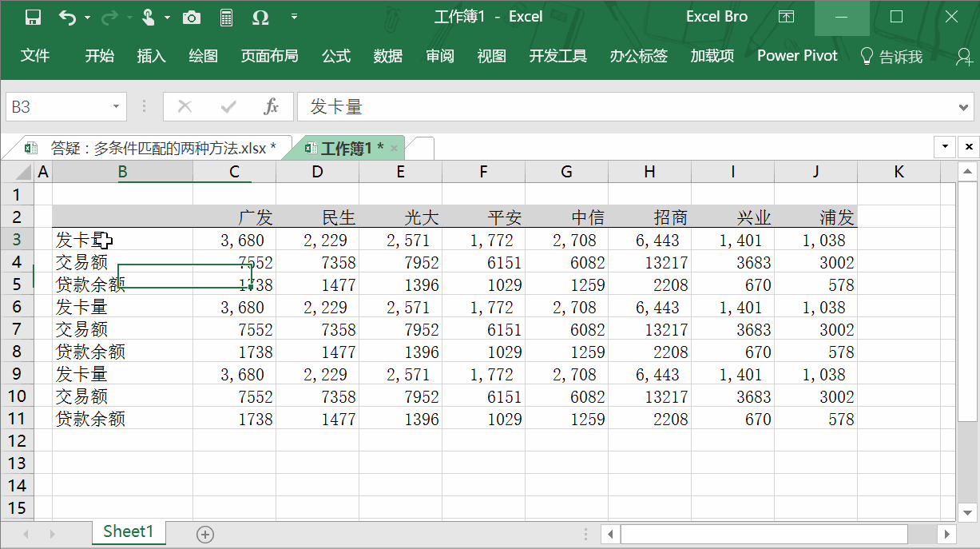Switch to 开发工具 ribbon tab
The image size is (980, 549).
click(x=557, y=56)
